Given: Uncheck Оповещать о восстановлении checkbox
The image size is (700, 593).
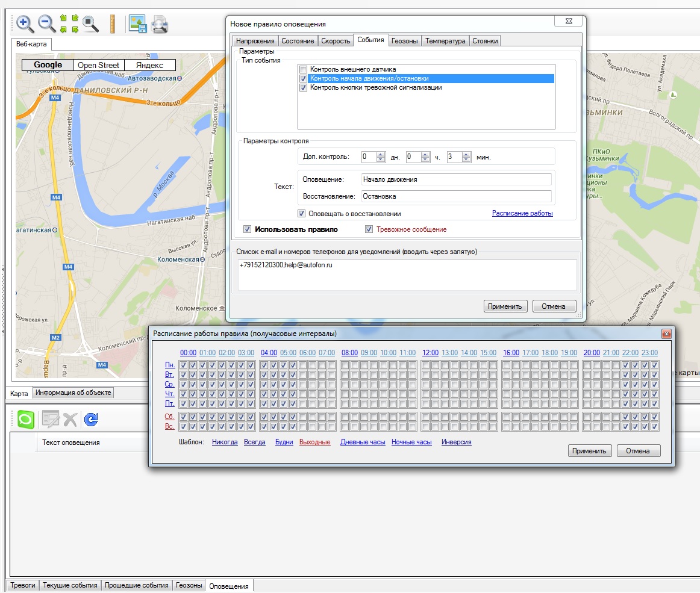Looking at the screenshot, I should pyautogui.click(x=301, y=214).
